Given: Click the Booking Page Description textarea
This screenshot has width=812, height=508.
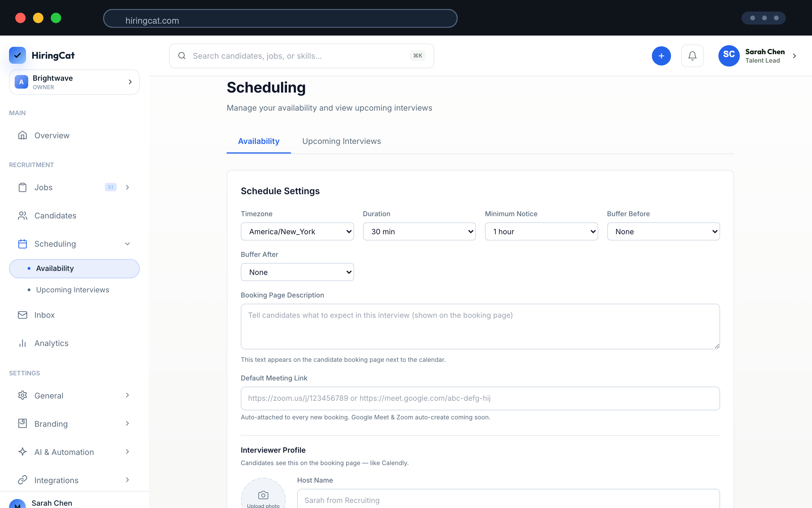Looking at the screenshot, I should point(480,327).
